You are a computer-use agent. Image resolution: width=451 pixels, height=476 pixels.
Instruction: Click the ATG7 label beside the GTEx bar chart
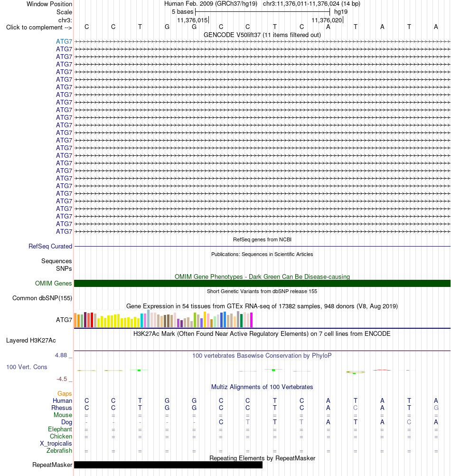point(64,320)
